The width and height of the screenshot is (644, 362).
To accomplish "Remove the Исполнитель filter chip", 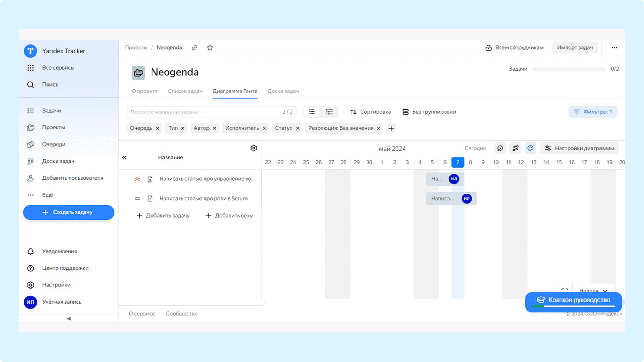I will [x=264, y=128].
